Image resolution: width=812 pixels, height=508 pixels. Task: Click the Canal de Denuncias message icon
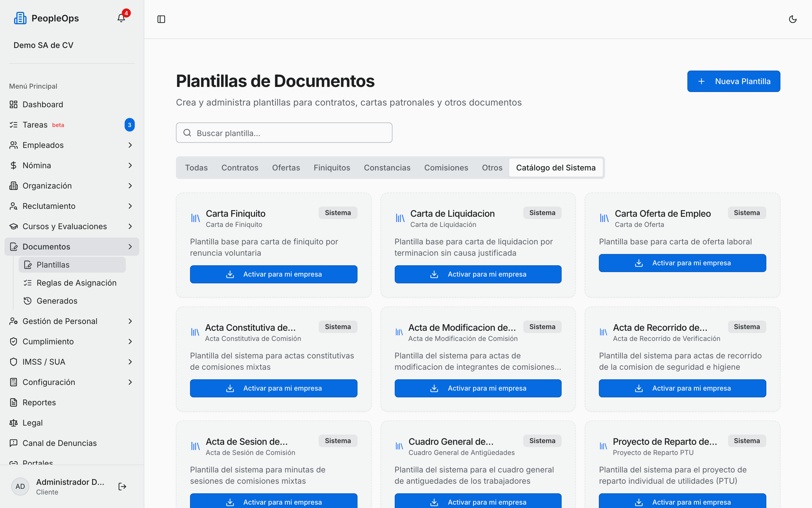(x=14, y=443)
